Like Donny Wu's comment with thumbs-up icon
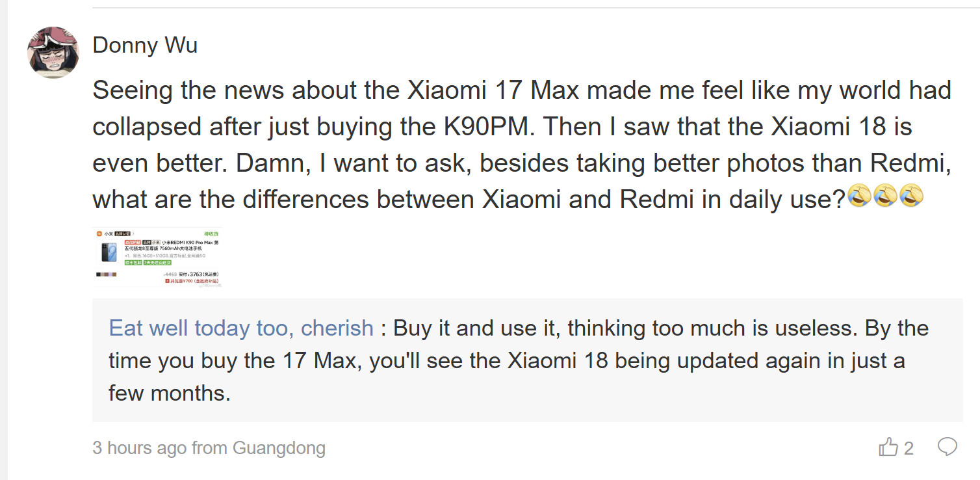The image size is (980, 480). [x=887, y=447]
